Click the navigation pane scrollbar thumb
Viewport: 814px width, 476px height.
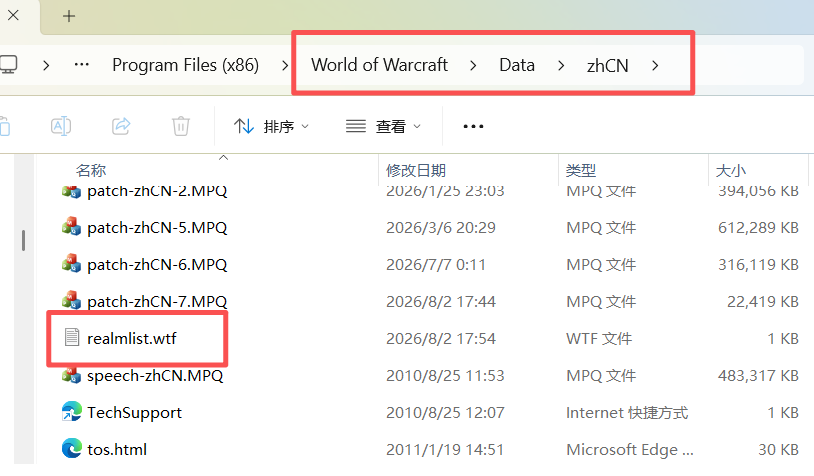click(23, 240)
